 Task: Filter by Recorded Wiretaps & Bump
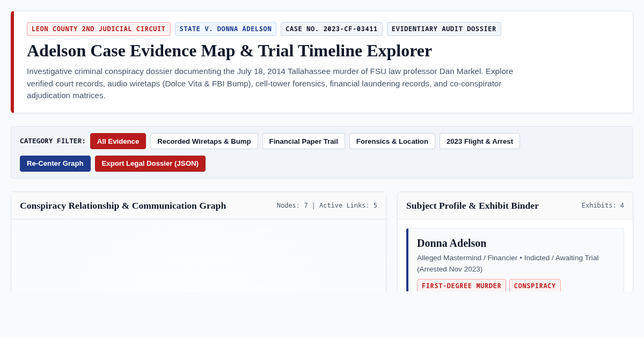point(204,141)
